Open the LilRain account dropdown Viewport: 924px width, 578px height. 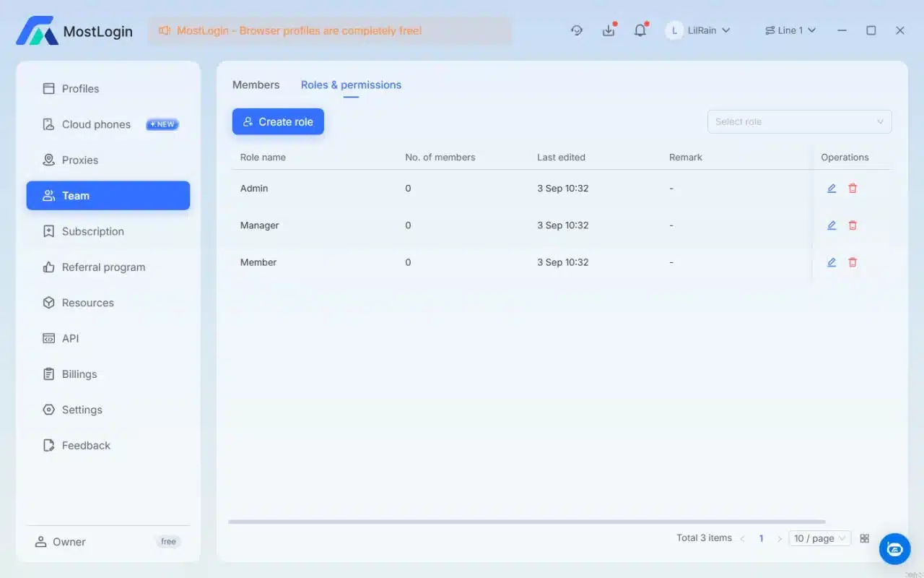[x=699, y=30]
